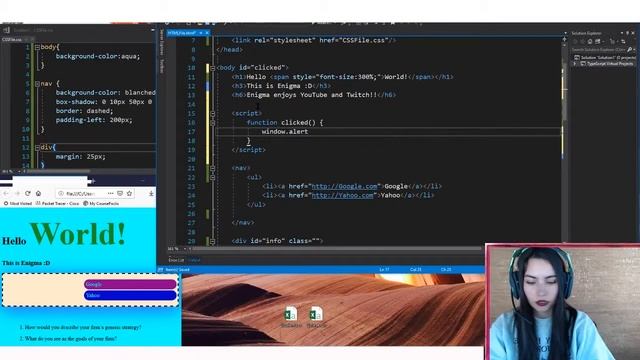Click the browser back arrow
640x360 pixels.
tap(6, 193)
